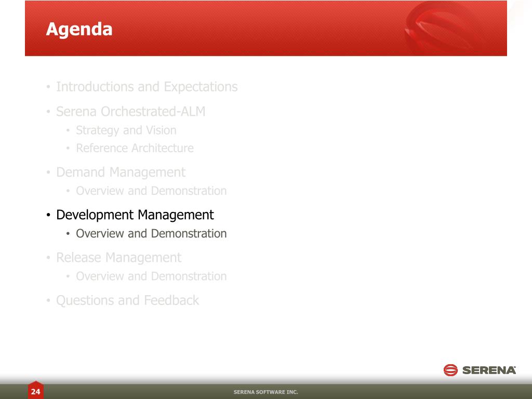Select highlighted 'Development Management' bullet
The width and height of the screenshot is (532, 399).
click(x=135, y=215)
